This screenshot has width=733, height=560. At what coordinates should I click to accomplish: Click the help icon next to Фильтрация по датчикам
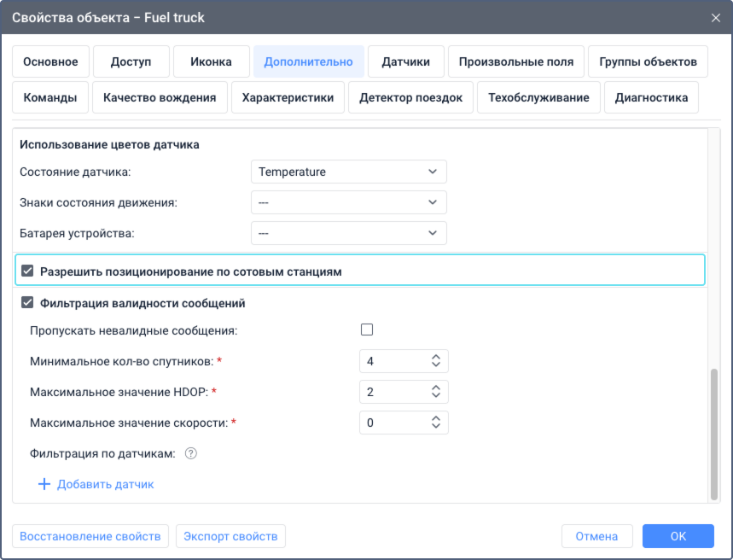(x=191, y=454)
